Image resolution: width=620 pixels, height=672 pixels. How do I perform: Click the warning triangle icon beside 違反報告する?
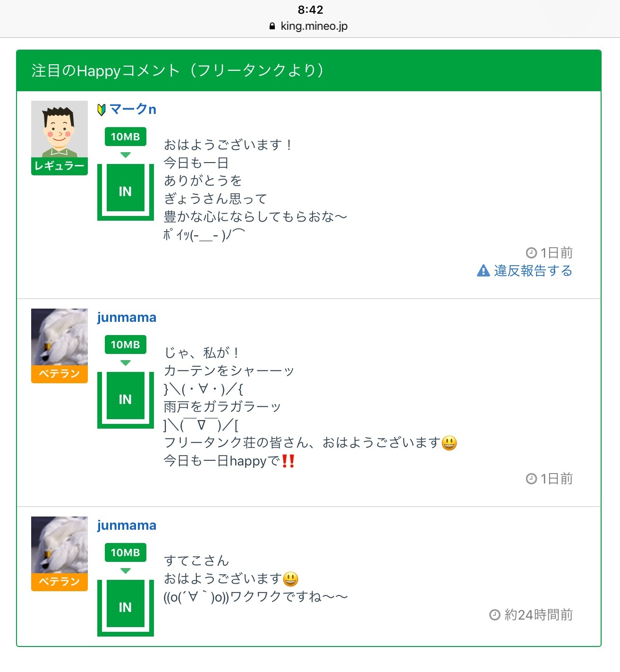pos(484,271)
